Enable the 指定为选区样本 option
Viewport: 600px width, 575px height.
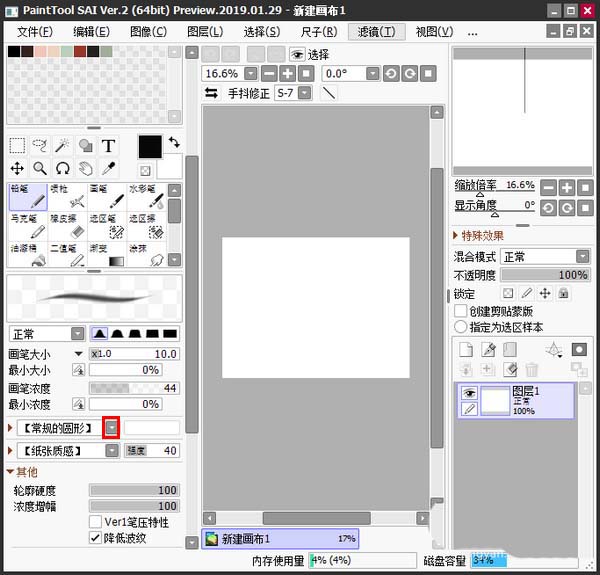(460, 327)
